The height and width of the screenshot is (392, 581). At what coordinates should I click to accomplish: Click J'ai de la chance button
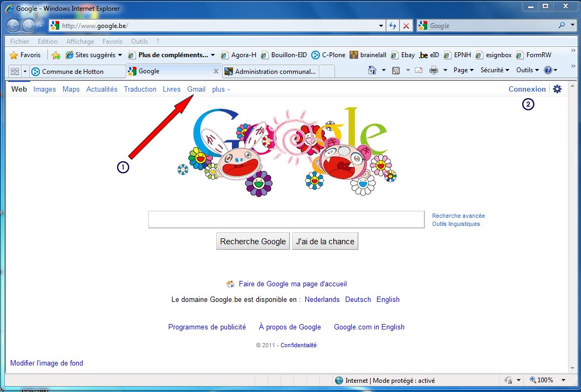coord(325,241)
